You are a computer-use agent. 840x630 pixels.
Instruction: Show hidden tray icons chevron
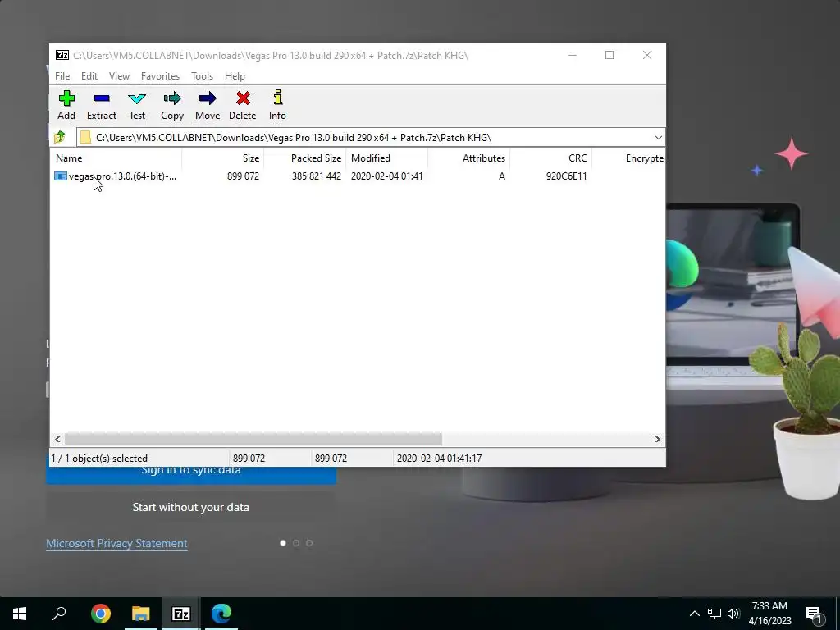click(x=694, y=614)
